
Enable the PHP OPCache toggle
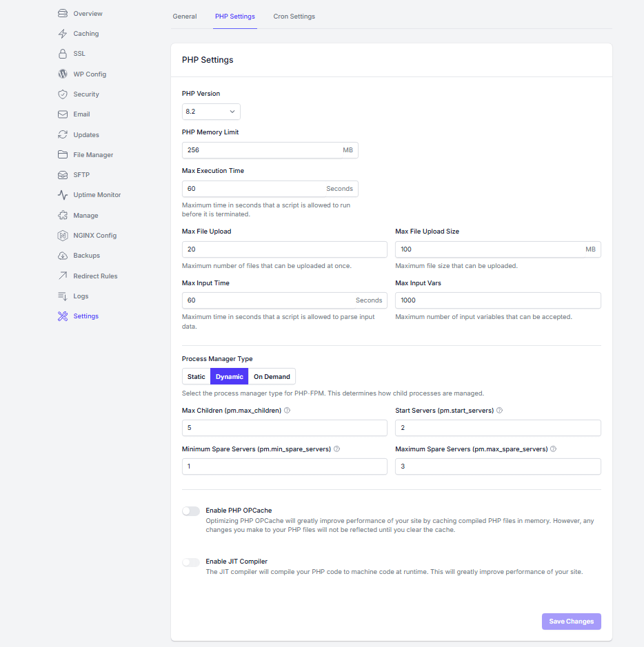pos(191,511)
